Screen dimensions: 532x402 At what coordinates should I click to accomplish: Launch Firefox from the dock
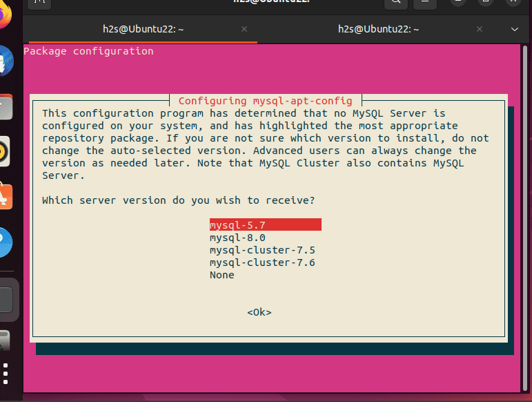pyautogui.click(x=4, y=15)
